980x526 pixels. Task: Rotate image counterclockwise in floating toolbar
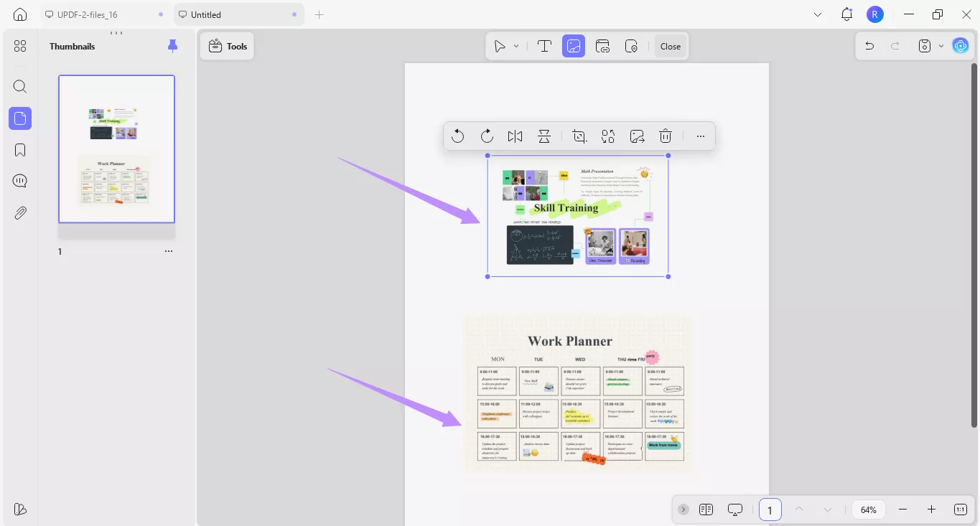point(457,136)
